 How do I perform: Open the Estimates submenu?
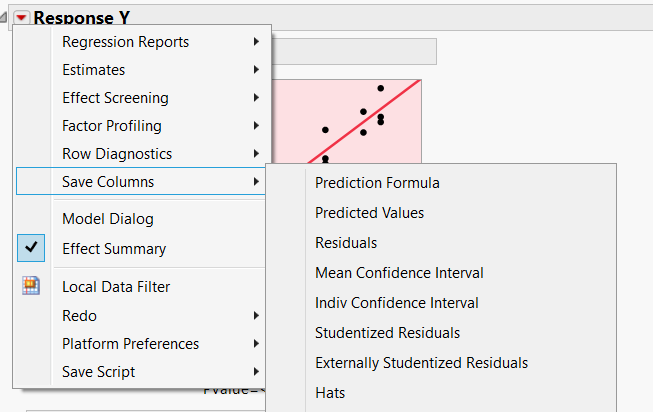[x=94, y=70]
